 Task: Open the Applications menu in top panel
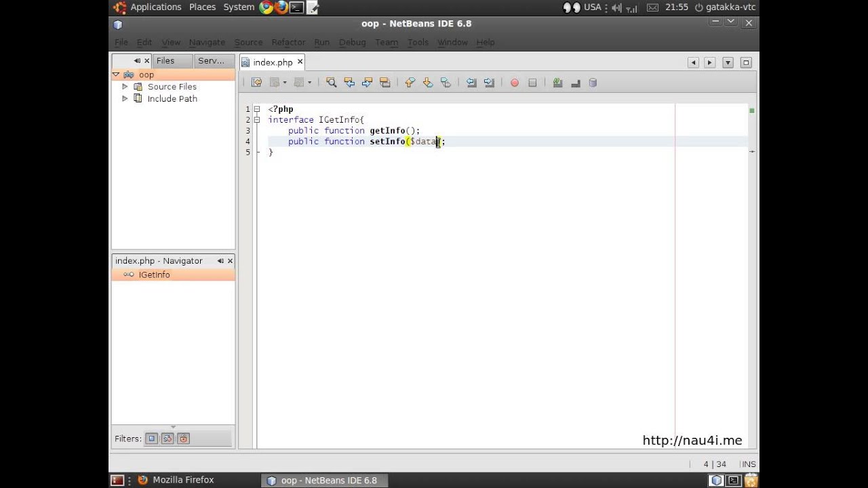pyautogui.click(x=156, y=7)
